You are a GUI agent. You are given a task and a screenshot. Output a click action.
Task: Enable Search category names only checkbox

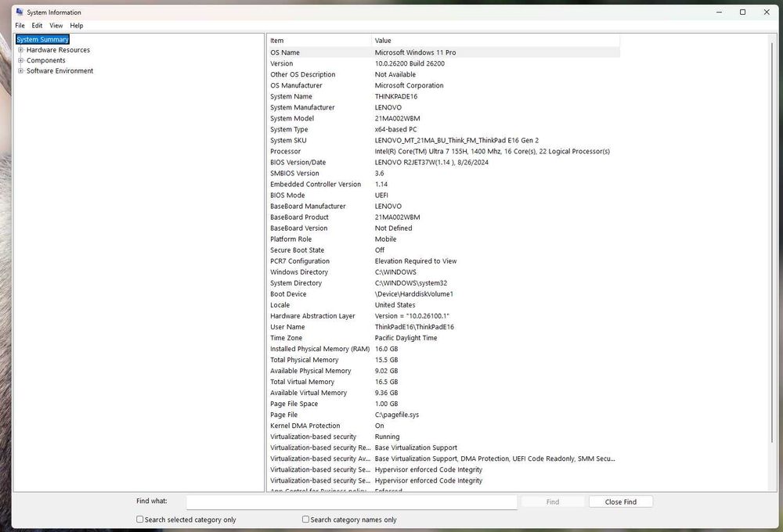point(305,519)
